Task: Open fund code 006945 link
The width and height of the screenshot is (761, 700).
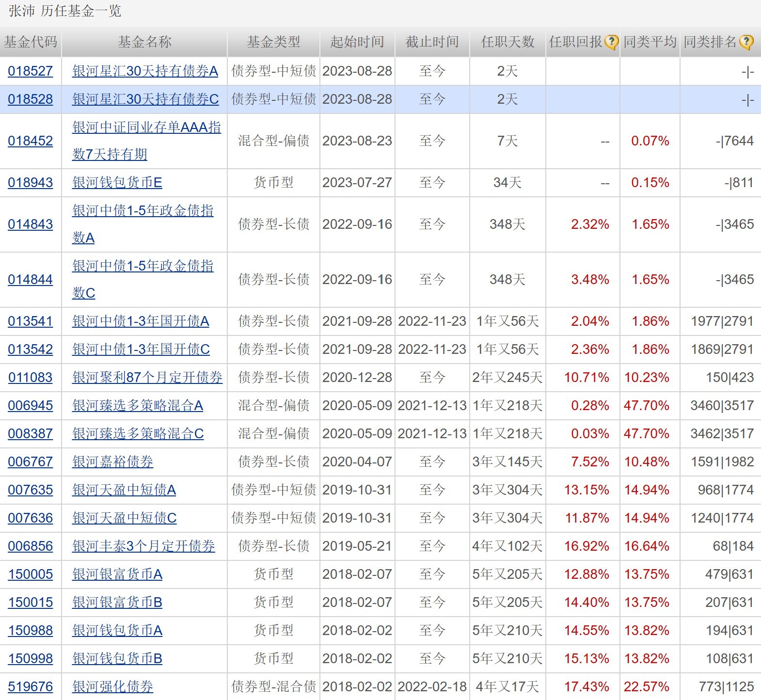Action: [x=30, y=406]
